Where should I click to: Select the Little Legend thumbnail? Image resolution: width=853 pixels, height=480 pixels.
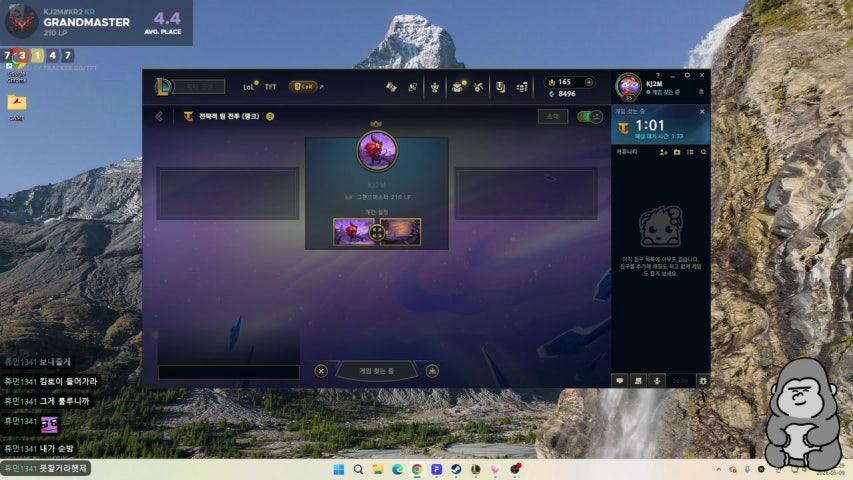click(x=354, y=232)
